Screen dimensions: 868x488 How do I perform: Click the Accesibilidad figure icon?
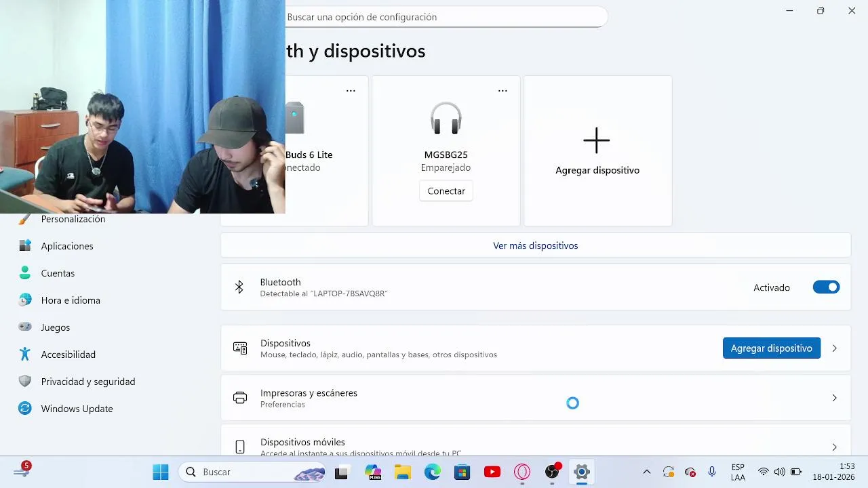pyautogui.click(x=25, y=354)
